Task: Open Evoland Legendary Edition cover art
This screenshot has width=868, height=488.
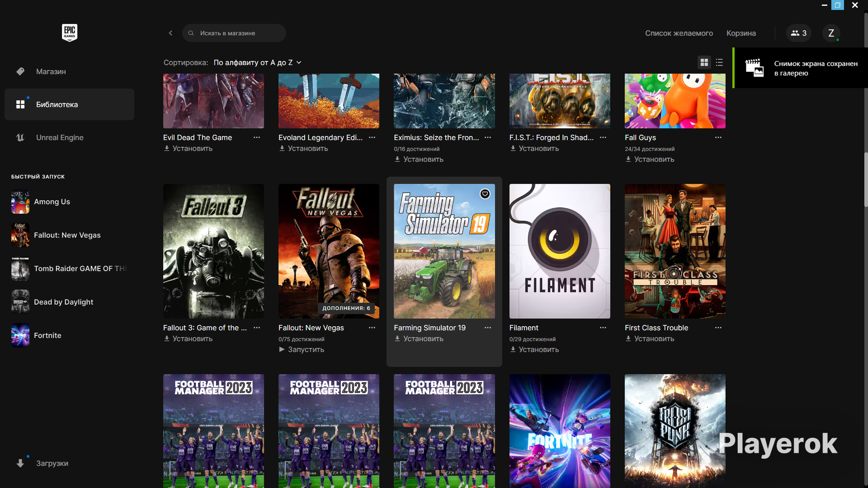Action: [x=329, y=101]
